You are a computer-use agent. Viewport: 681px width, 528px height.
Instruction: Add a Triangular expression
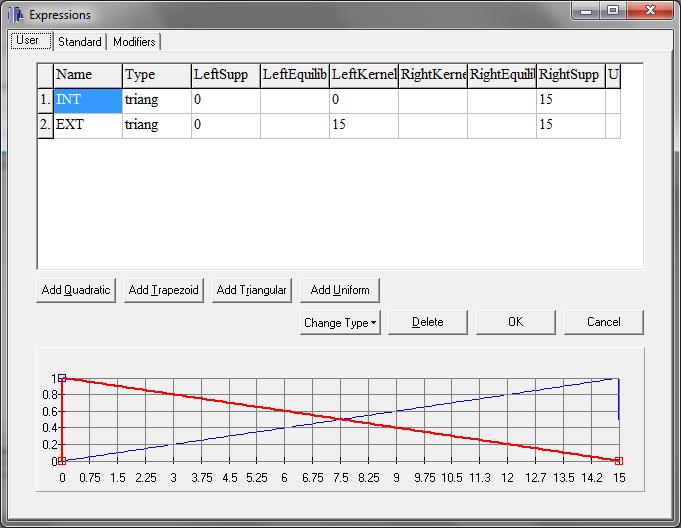coord(251,290)
